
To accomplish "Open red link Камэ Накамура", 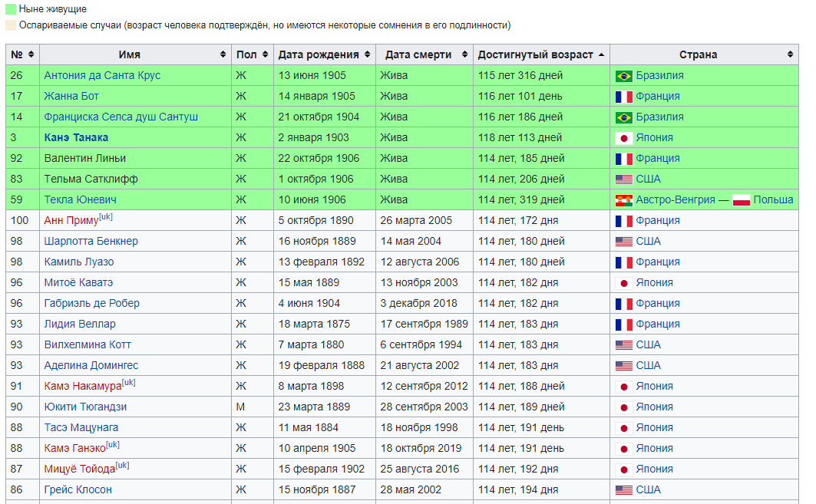I will pyautogui.click(x=83, y=387).
